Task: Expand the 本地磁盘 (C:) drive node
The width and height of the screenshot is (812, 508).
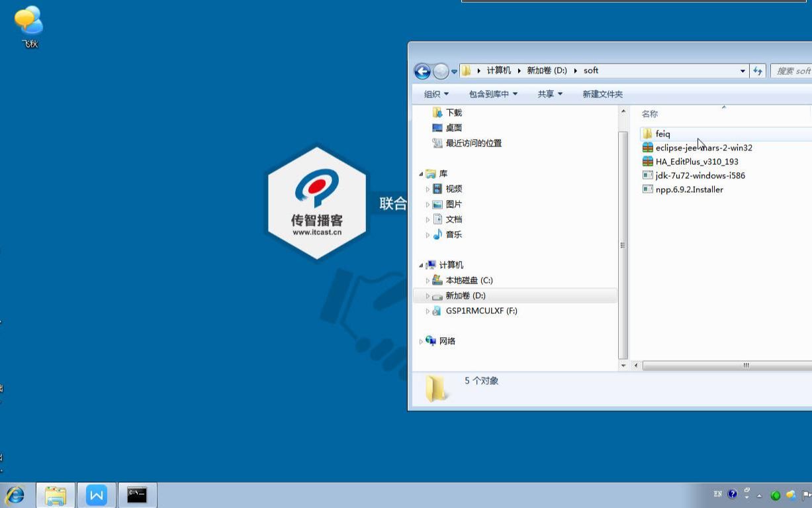Action: (428, 279)
